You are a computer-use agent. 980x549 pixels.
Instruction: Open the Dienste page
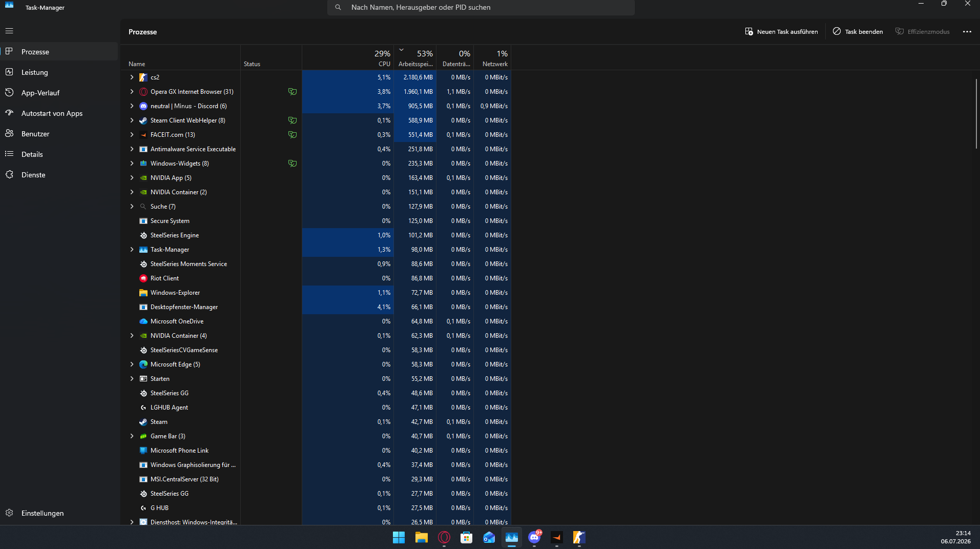(x=59, y=175)
